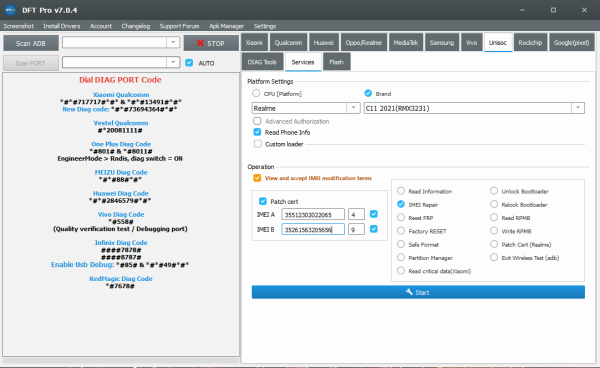
Task: Switch to the MediaTek tab
Action: tap(406, 42)
